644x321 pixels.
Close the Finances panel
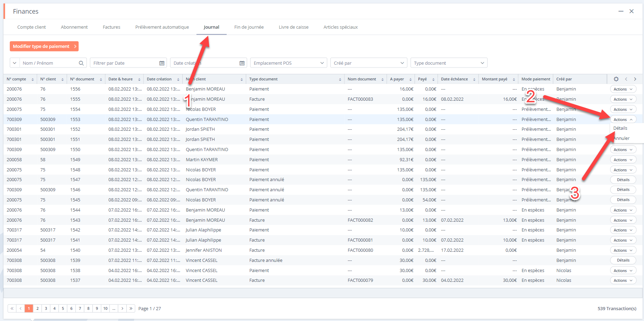click(631, 11)
